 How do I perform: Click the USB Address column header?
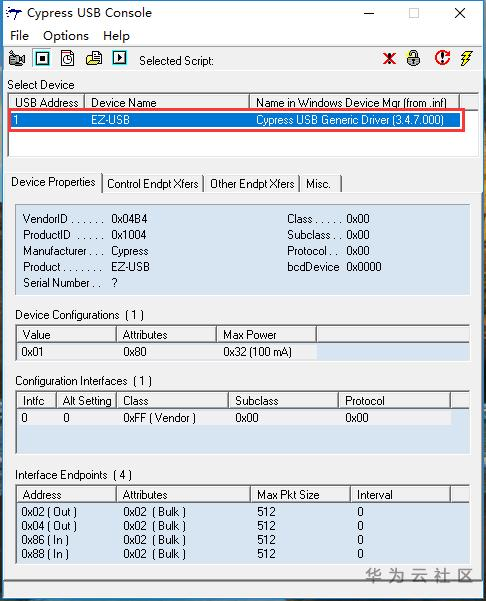tap(47, 102)
